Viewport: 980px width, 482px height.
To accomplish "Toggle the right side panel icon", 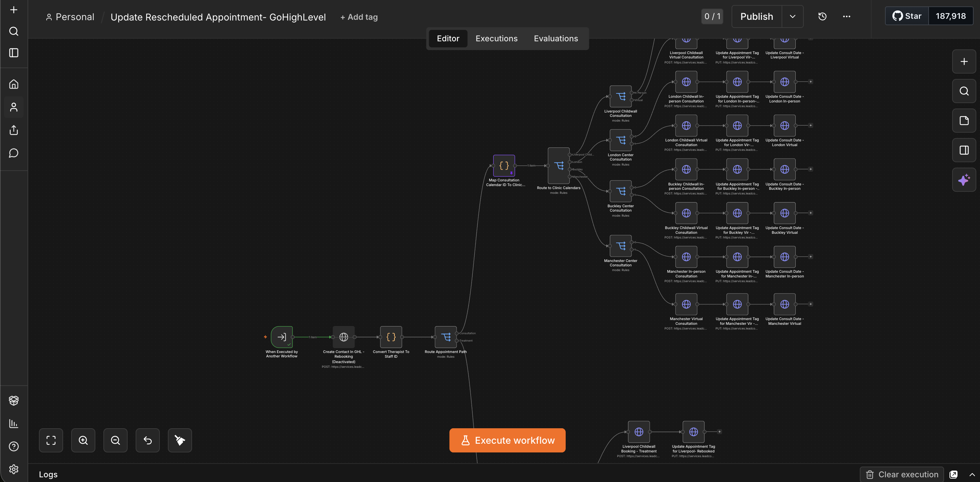I will (x=964, y=150).
